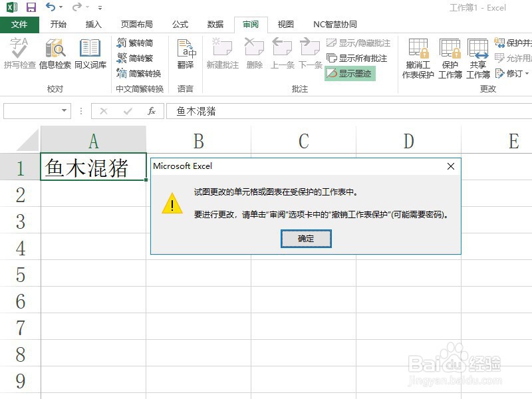Customize the quick access toolbar dropdown
532x399 pixels.
pos(100,7)
